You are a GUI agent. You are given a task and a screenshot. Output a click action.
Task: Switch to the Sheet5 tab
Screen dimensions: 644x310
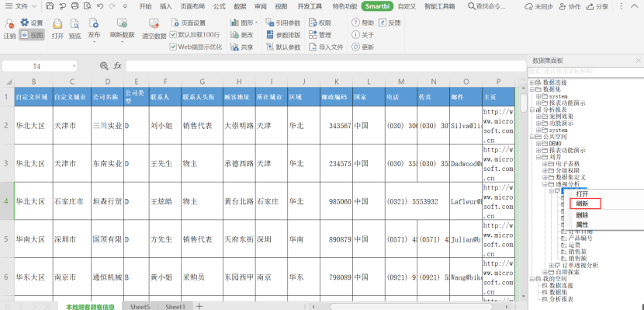point(140,306)
